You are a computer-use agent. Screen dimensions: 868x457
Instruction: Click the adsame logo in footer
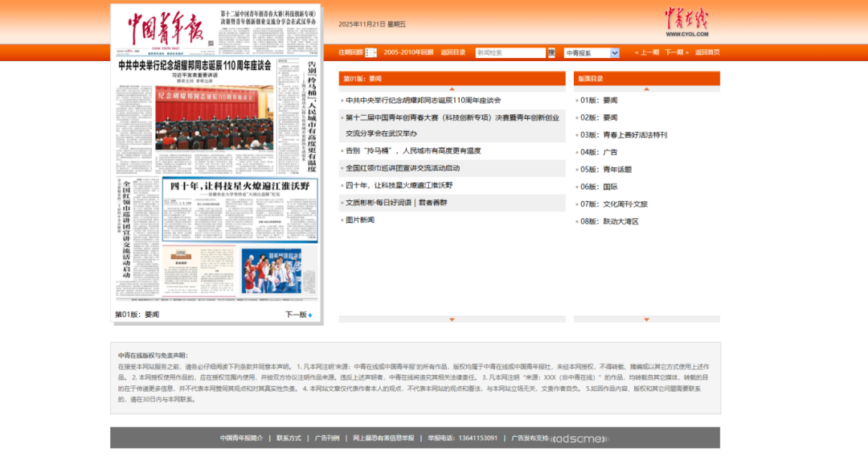[579, 438]
